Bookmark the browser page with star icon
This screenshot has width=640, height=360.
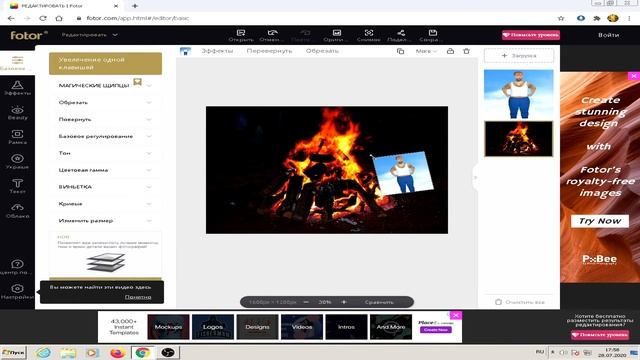pyautogui.click(x=561, y=18)
